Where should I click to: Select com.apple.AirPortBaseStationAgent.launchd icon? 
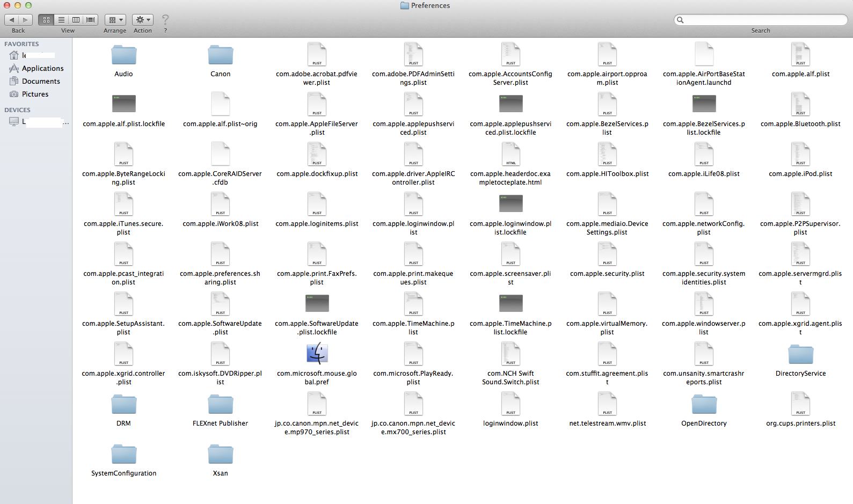point(704,54)
